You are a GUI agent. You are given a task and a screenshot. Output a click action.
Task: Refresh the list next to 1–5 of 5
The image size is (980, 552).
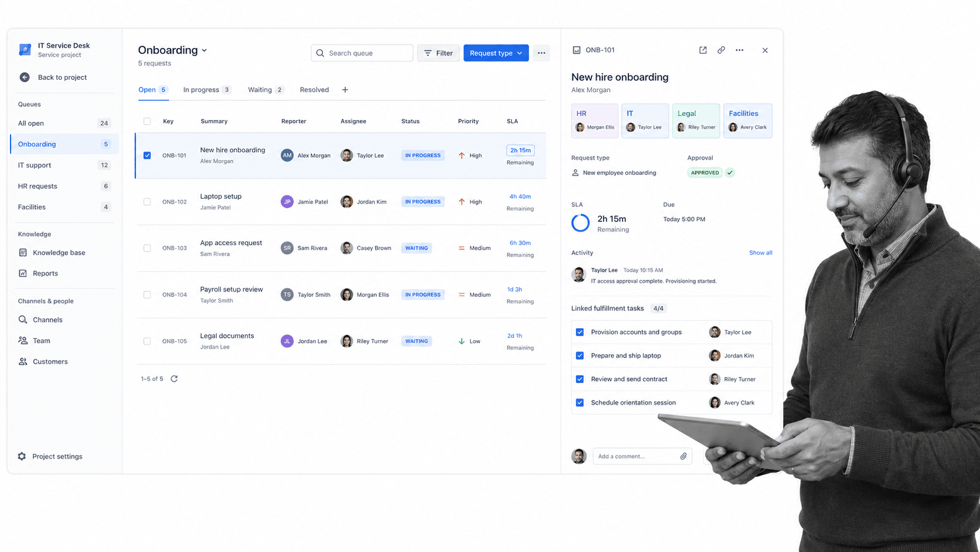coord(174,379)
